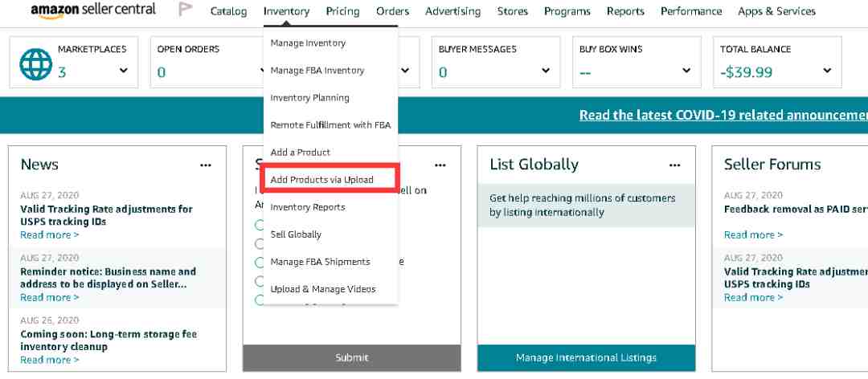The width and height of the screenshot is (868, 379).
Task: Click the Seller Forums widget heading
Action: (772, 165)
